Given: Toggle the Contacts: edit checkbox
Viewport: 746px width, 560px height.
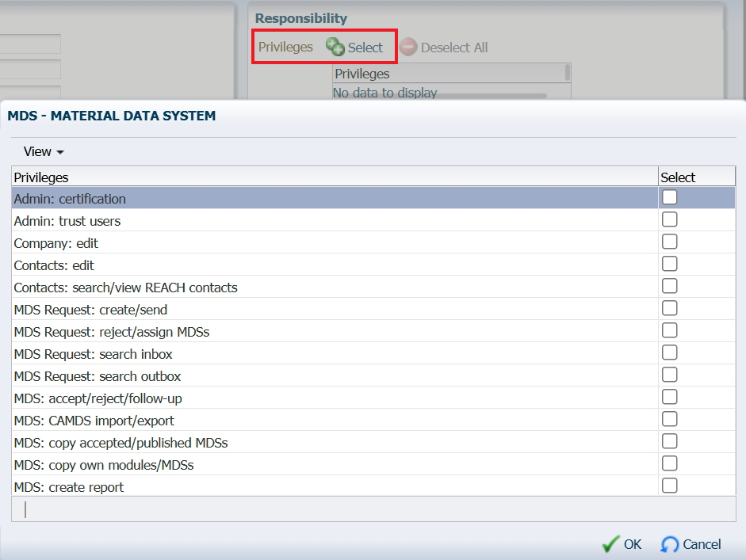Looking at the screenshot, I should [670, 264].
